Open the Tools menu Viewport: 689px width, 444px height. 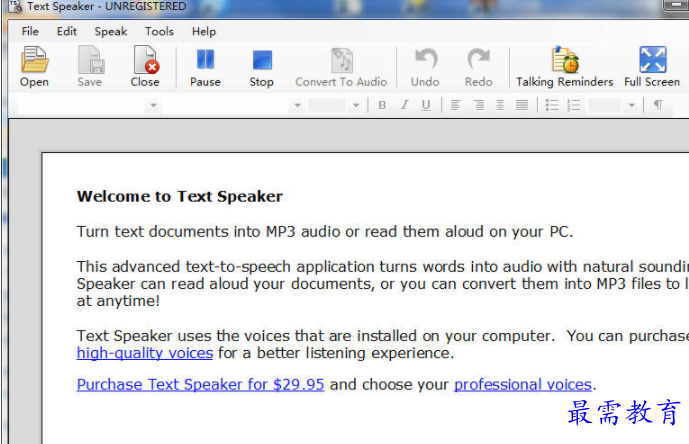(x=160, y=32)
